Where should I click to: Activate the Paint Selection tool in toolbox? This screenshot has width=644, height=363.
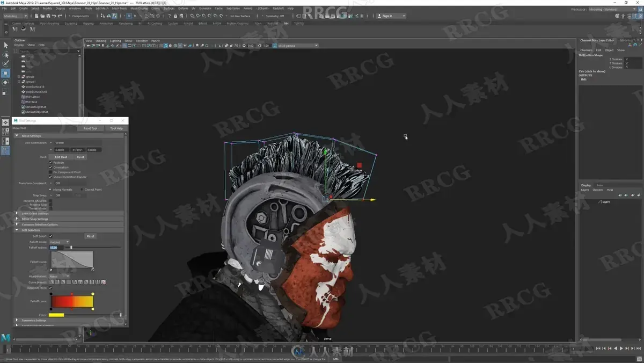coord(5,63)
